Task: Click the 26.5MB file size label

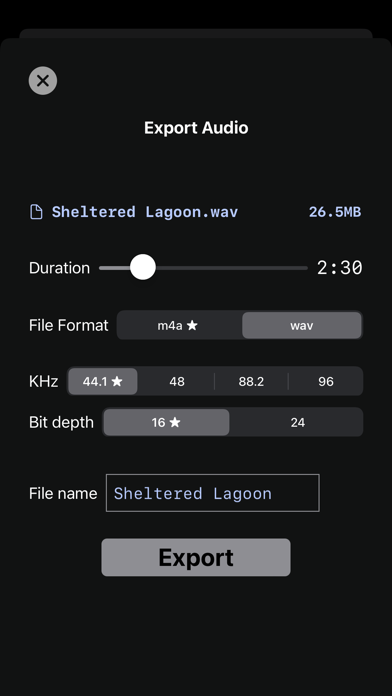Action: [x=335, y=212]
